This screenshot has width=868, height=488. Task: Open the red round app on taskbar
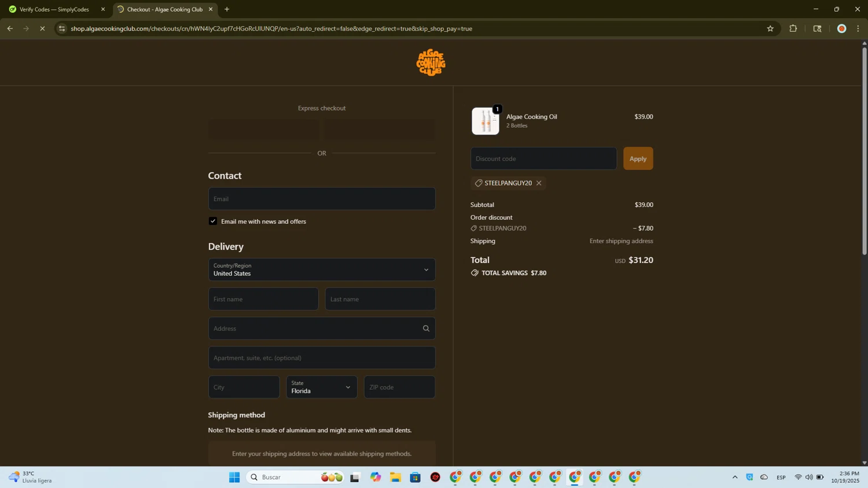(x=435, y=477)
